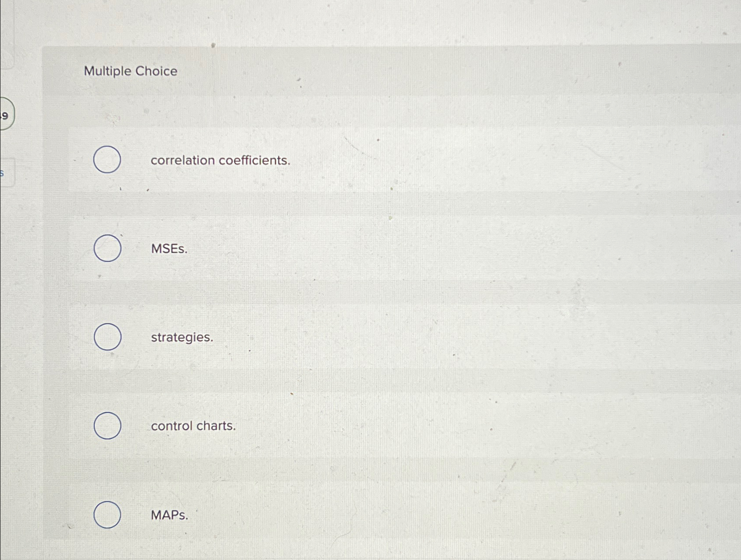The height and width of the screenshot is (560, 741).
Task: Select the MAPs answer option
Action: tap(107, 515)
